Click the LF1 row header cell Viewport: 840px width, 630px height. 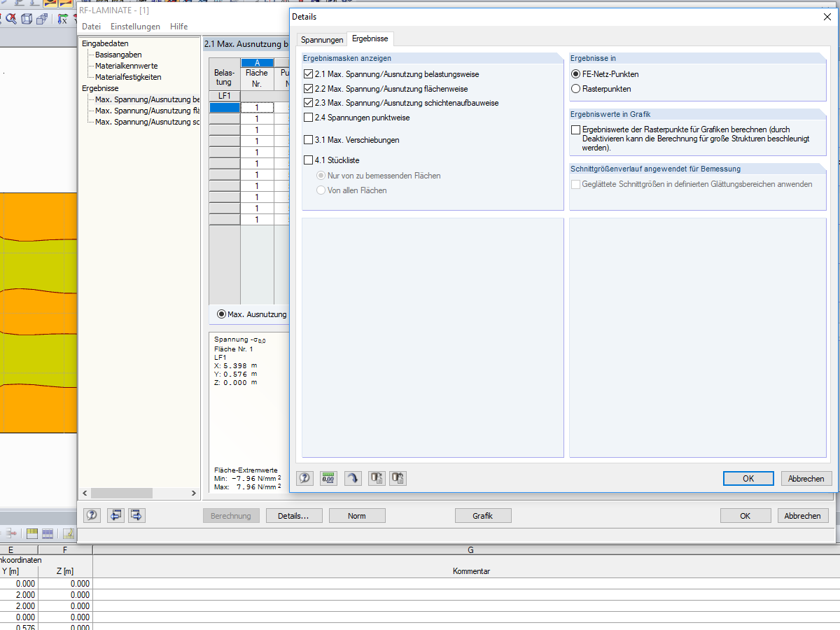pos(225,96)
